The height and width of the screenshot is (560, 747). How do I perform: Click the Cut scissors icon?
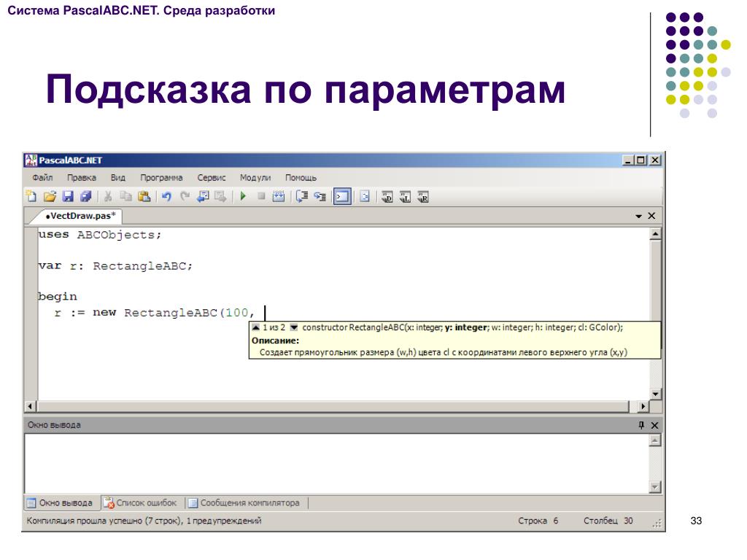pos(108,196)
